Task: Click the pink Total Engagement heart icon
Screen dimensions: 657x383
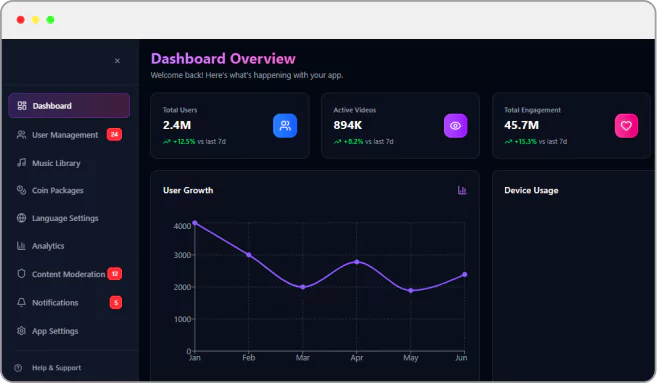Action: point(626,126)
